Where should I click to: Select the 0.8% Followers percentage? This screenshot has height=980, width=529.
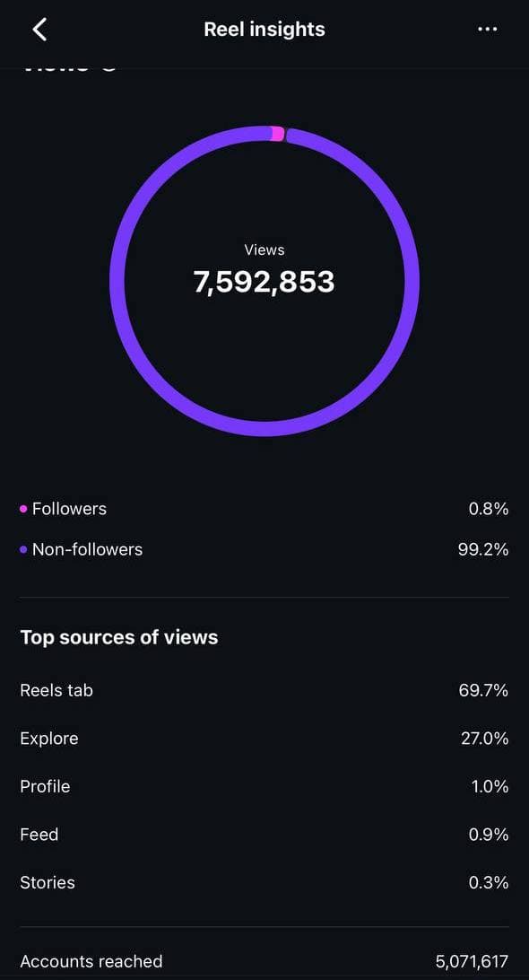pos(489,508)
